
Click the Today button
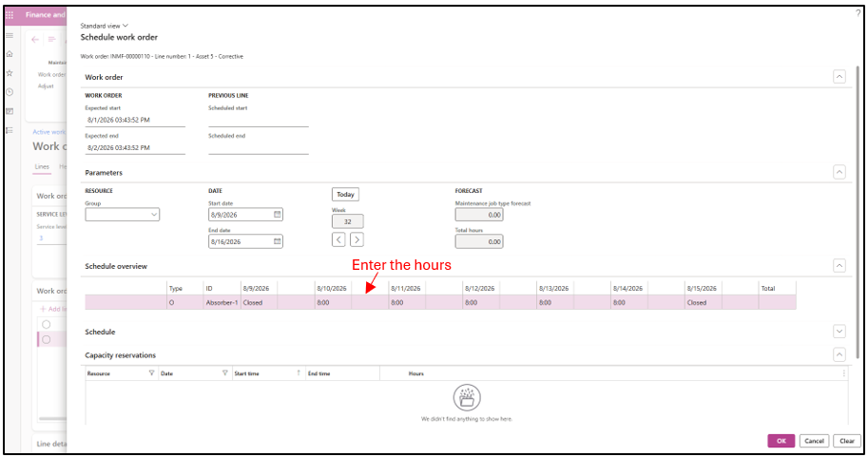345,195
